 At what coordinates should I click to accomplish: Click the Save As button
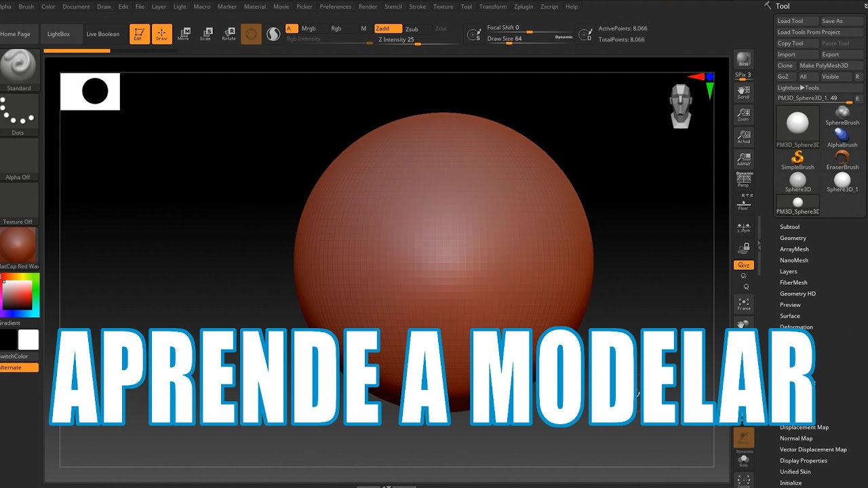[841, 21]
